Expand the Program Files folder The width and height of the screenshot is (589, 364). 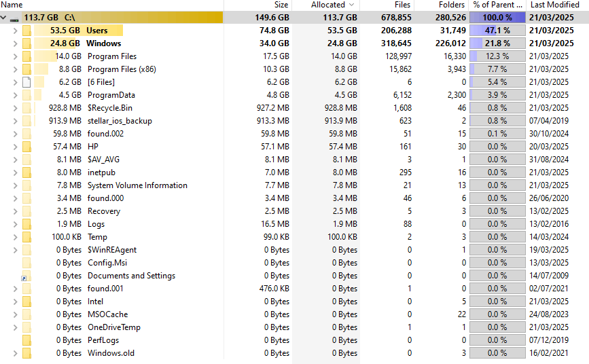(15, 56)
